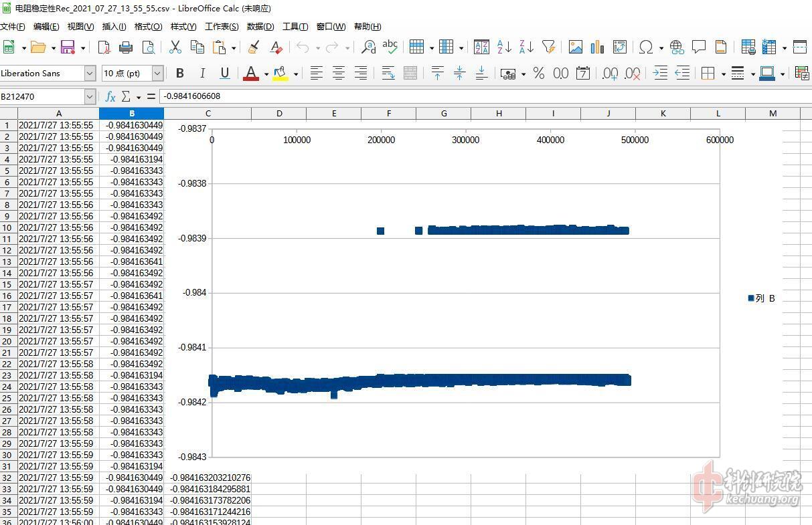Open Print Preview
This screenshot has height=525, width=812.
pyautogui.click(x=148, y=47)
